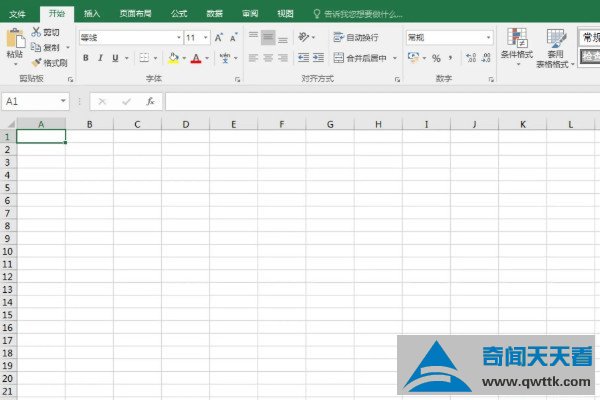Click the Insert Function fx icon

click(x=151, y=101)
